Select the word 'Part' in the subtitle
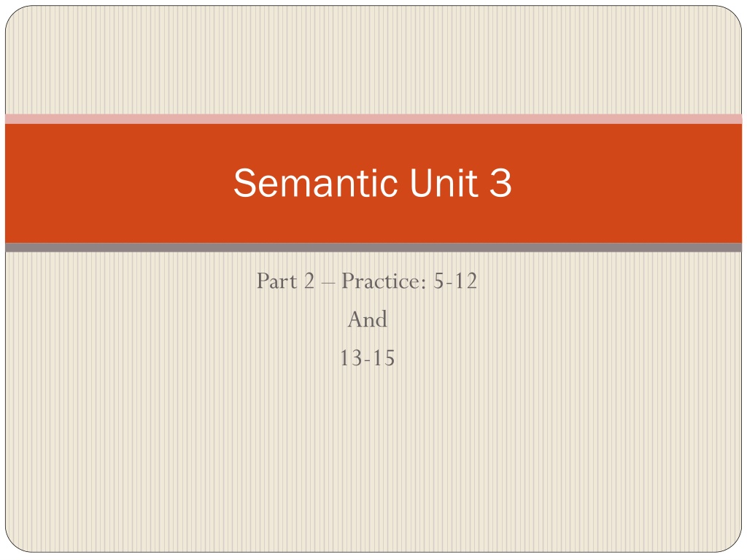This screenshot has height=560, width=747. pyautogui.click(x=276, y=281)
